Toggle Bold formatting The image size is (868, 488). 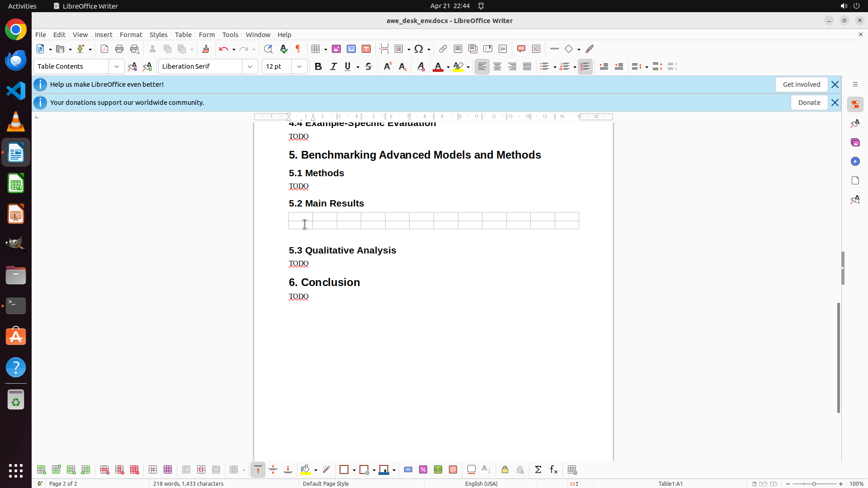pyautogui.click(x=318, y=66)
